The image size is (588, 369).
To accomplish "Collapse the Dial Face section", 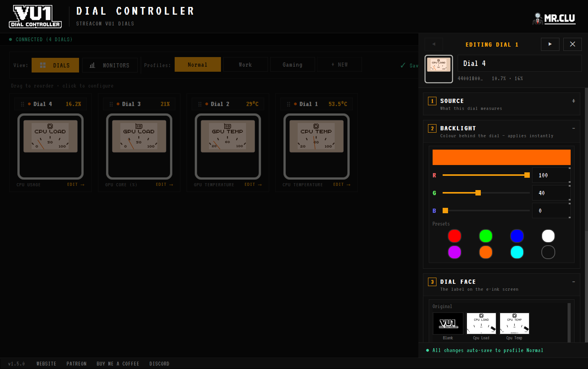I will click(502, 285).
